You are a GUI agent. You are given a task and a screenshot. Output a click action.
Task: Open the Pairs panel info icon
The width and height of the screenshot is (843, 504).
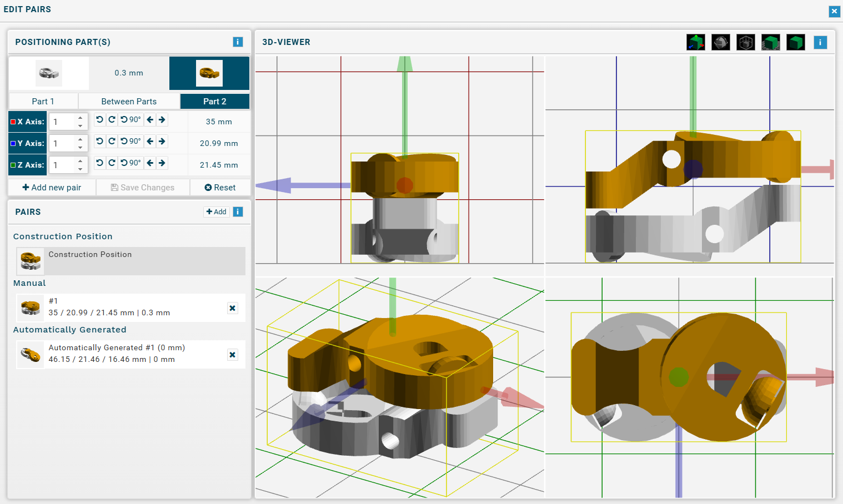coord(238,211)
